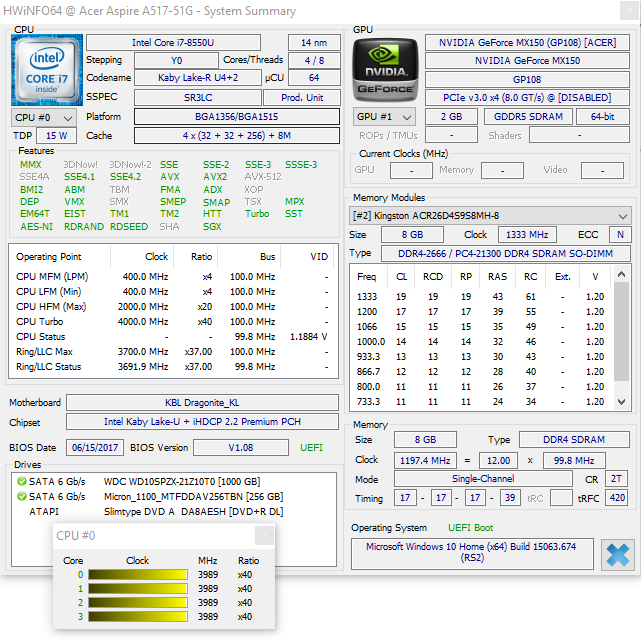
Task: Click the Cores/Threads 4 / 8 field
Action: pos(314,60)
